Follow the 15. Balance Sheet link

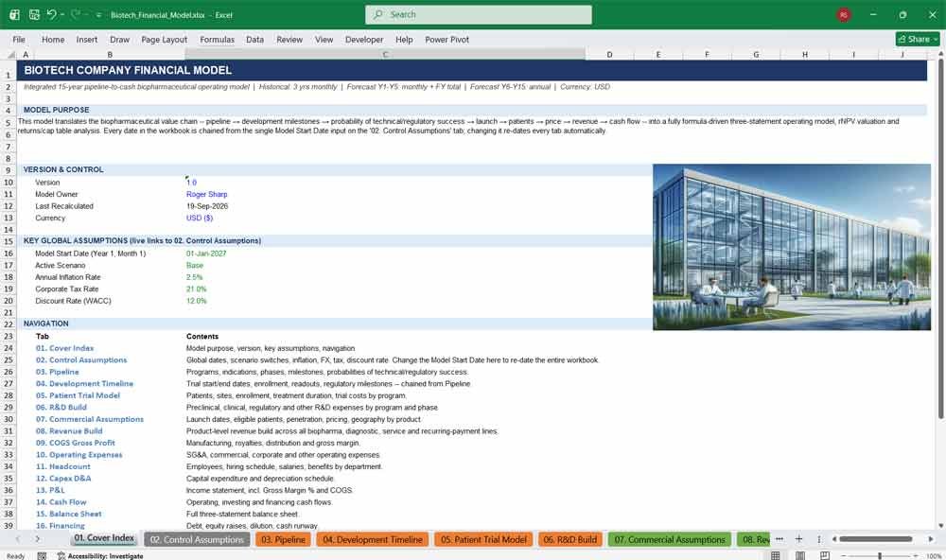click(68, 514)
